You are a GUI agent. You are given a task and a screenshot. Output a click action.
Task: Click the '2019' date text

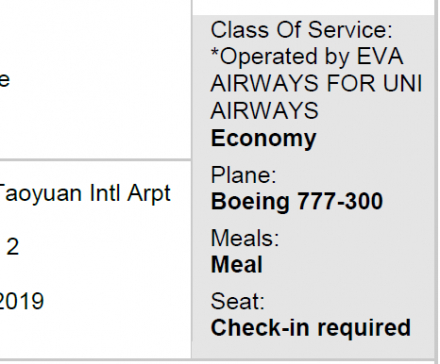point(21,301)
